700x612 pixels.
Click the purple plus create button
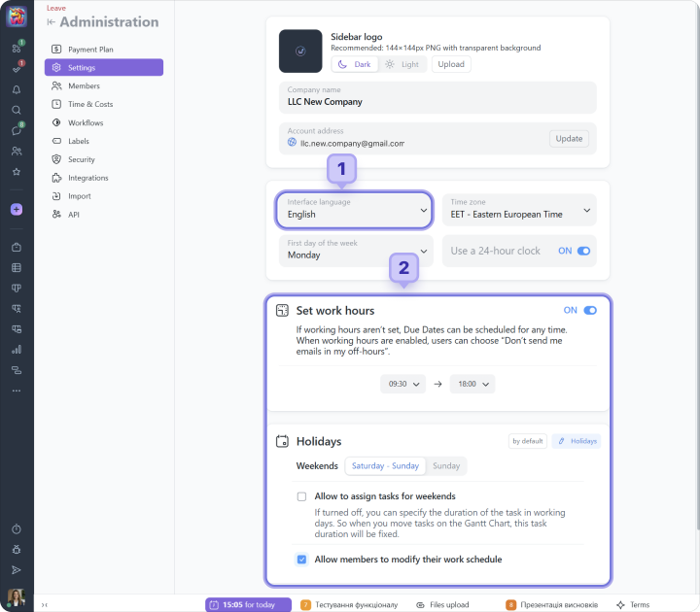pos(17,209)
